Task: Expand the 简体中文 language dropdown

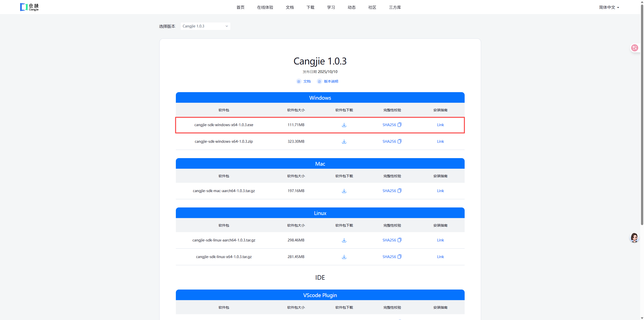Action: click(609, 7)
